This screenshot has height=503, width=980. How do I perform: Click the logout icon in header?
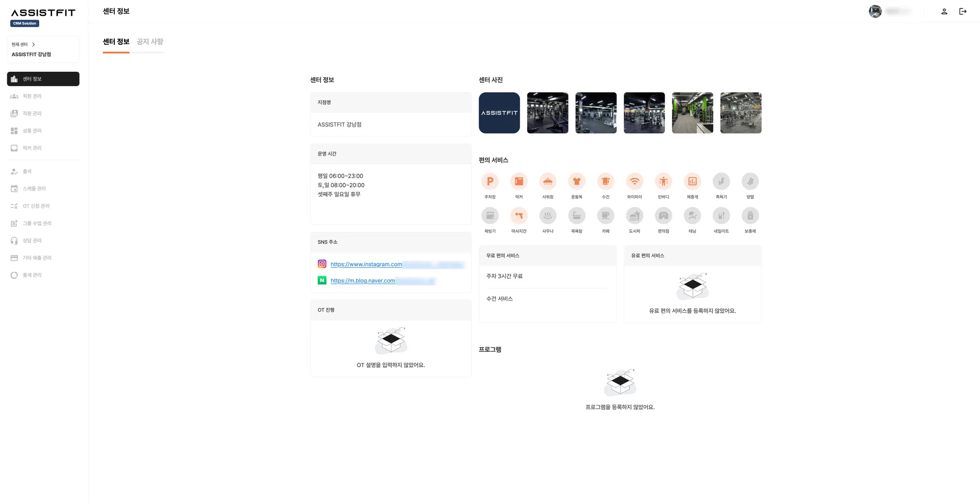click(x=963, y=11)
